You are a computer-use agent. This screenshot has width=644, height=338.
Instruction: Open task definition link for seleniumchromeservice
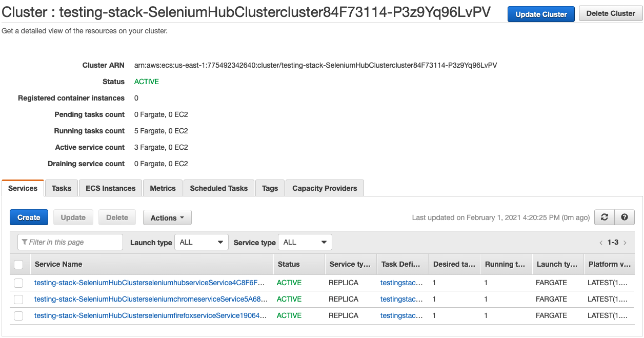pyautogui.click(x=401, y=299)
